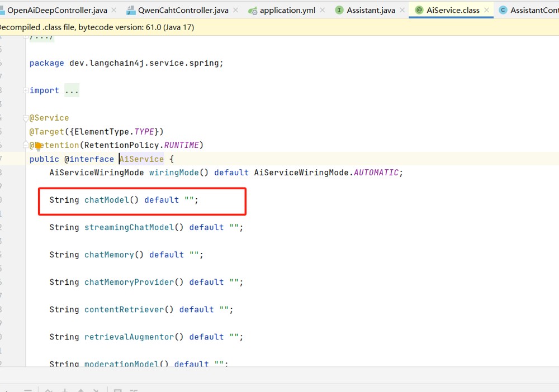Click the package keyword
Viewport: 559px width, 392px height.
tap(47, 63)
